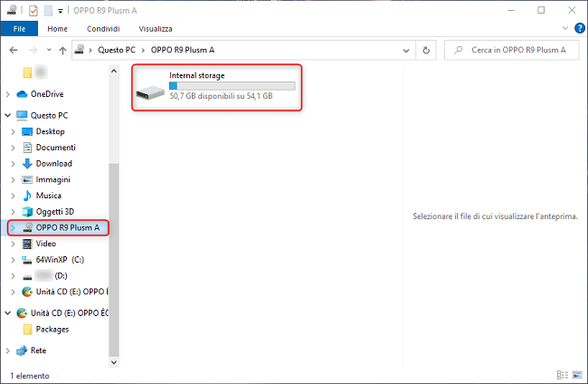Image resolution: width=588 pixels, height=384 pixels.
Task: Click New folder quick access icon
Action: click(x=48, y=11)
